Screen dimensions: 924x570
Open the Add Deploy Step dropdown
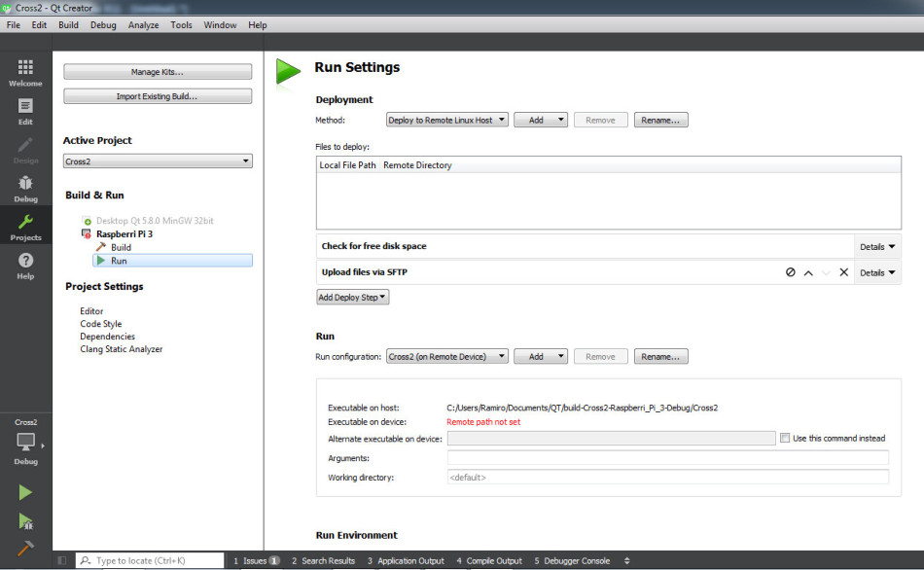[352, 297]
